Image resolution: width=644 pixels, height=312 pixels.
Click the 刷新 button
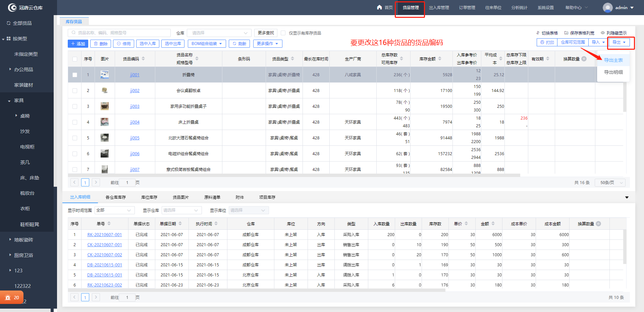[239, 44]
